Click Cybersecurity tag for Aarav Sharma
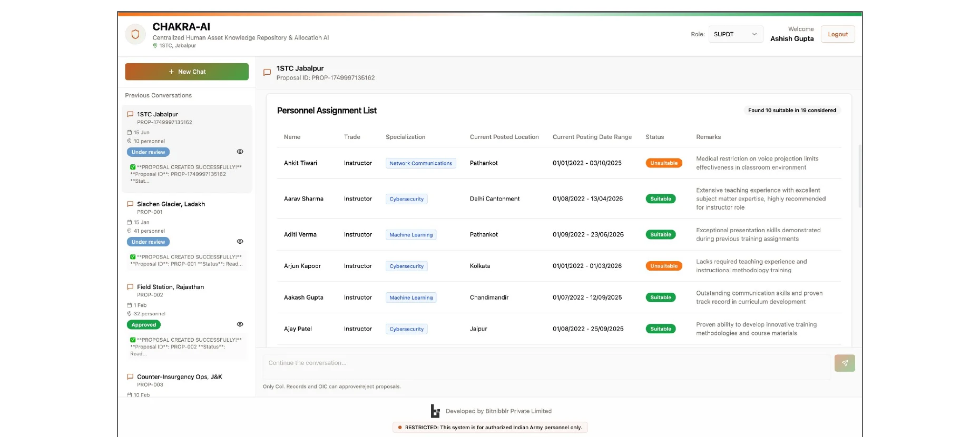 click(406, 199)
